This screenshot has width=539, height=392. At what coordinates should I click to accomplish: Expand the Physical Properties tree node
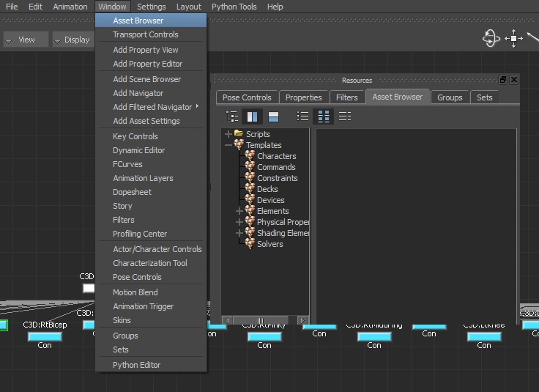pyautogui.click(x=239, y=222)
